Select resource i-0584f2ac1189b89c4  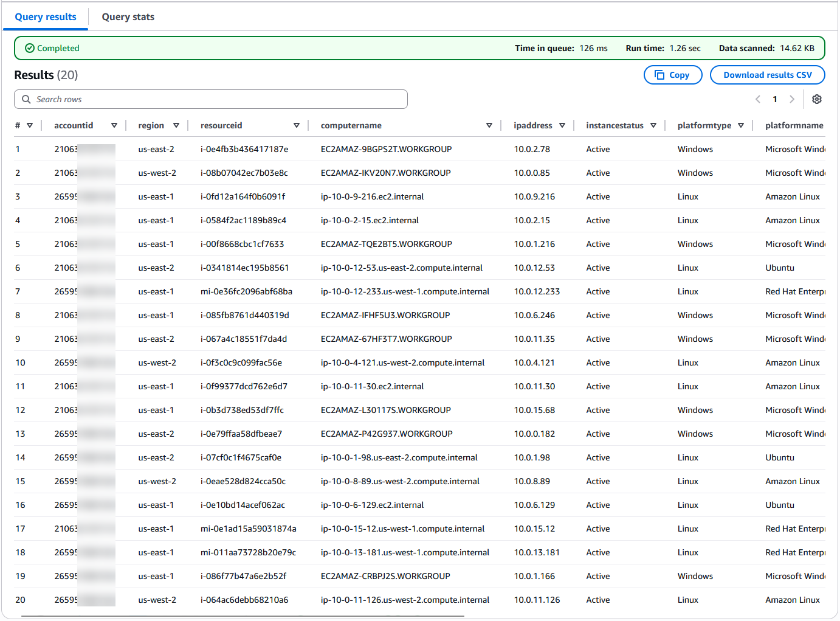point(244,220)
